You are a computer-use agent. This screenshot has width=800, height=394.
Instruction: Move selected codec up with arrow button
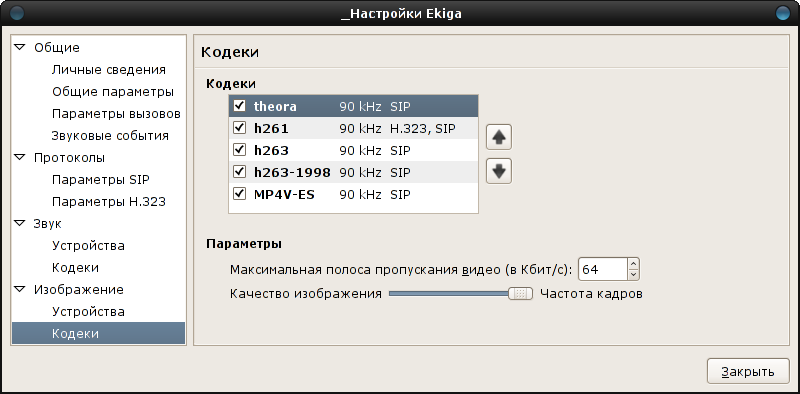point(499,138)
